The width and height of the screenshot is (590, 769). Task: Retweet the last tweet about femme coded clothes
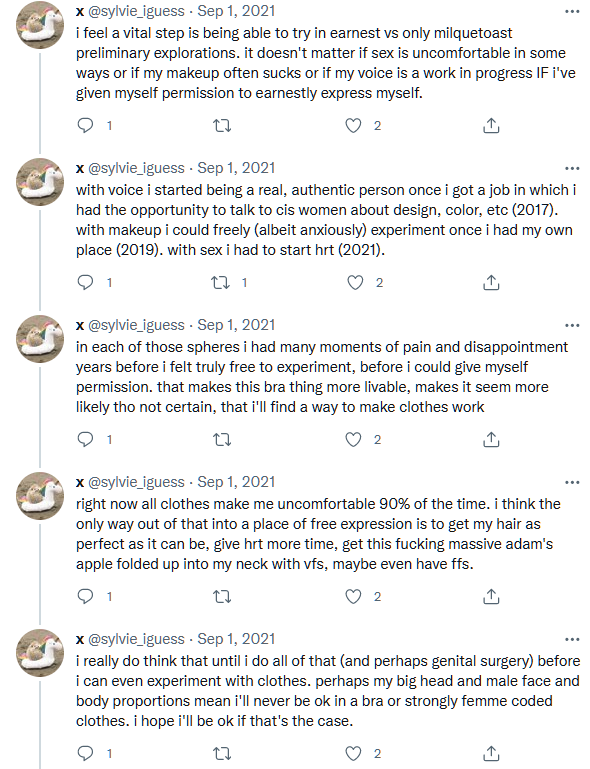(x=223, y=753)
